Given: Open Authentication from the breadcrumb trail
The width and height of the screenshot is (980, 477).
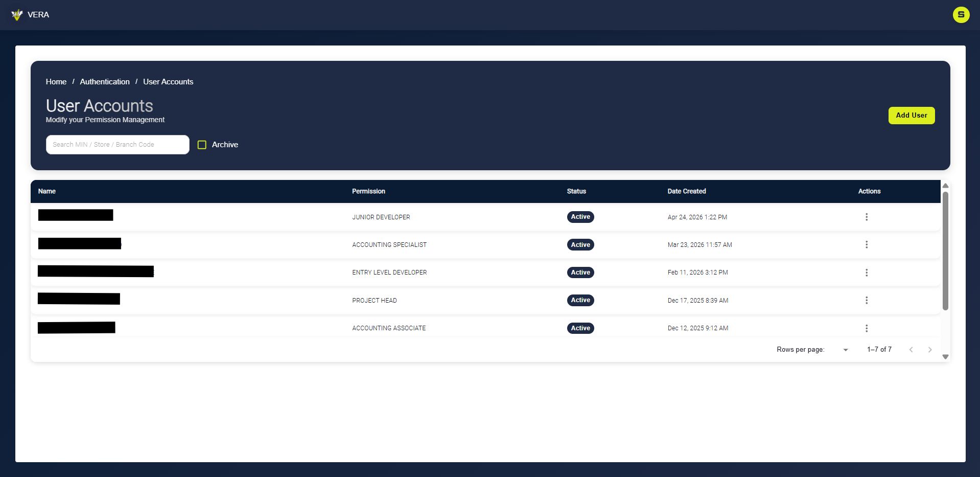Looking at the screenshot, I should tap(104, 82).
